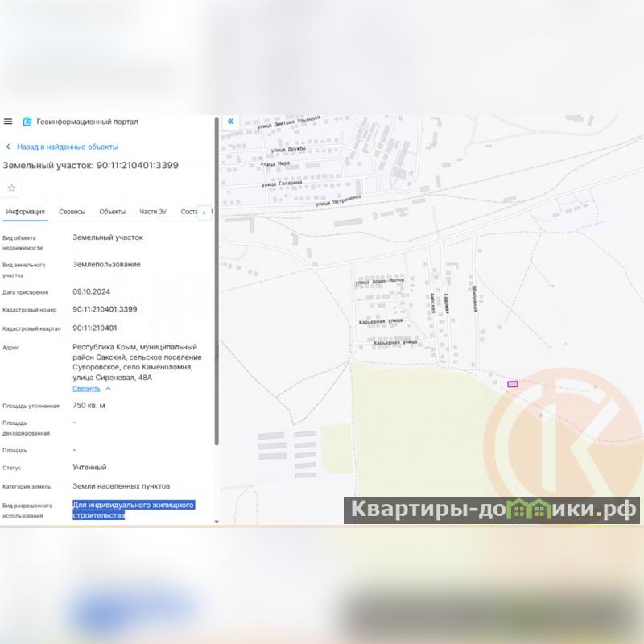Viewport: 644px width, 644px height.
Task: Switch to the Информация tab
Action: coord(26,212)
